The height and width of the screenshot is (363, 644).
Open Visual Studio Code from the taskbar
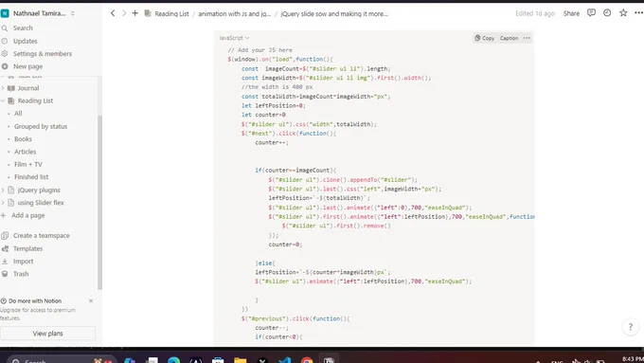[x=284, y=360]
